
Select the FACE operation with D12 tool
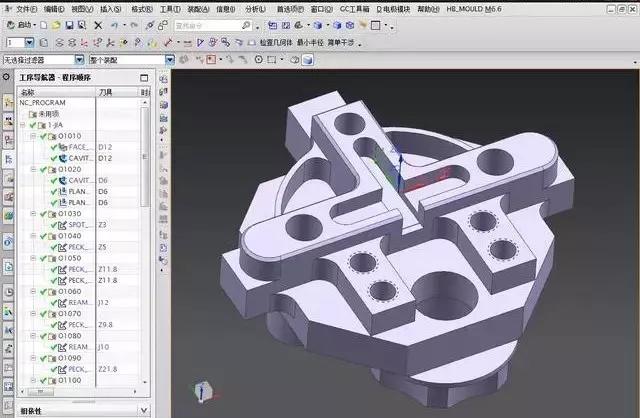[78, 147]
